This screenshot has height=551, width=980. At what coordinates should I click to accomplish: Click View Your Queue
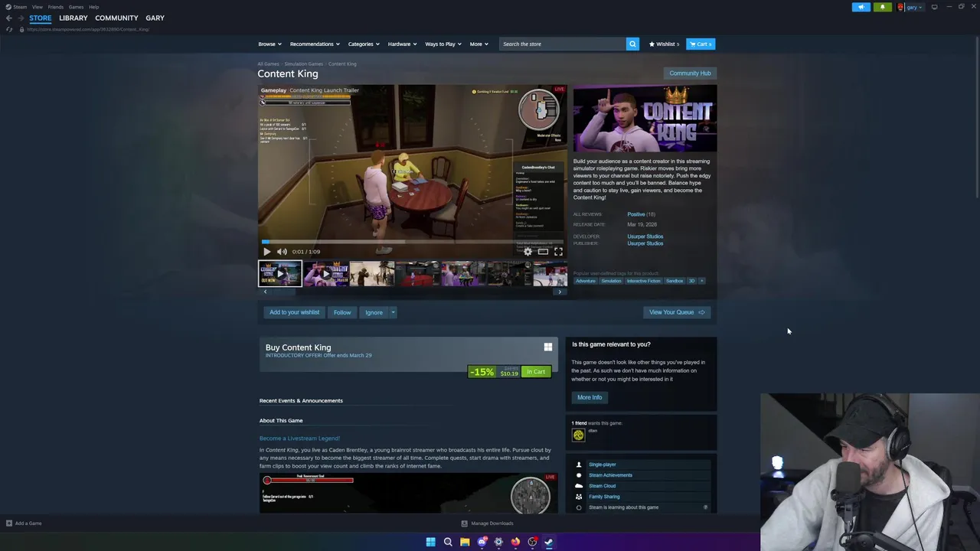(x=677, y=312)
